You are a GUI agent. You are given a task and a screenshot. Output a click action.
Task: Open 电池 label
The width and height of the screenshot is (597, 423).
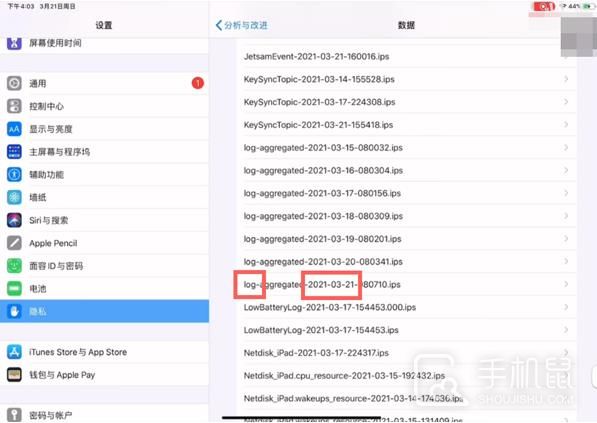point(38,289)
